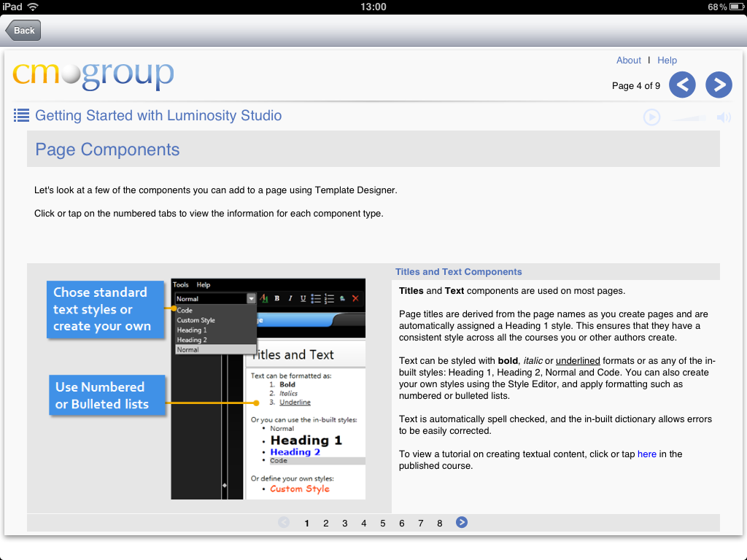Click the Titles and Text screenshot image
The width and height of the screenshot is (747, 560).
pyautogui.click(x=268, y=389)
